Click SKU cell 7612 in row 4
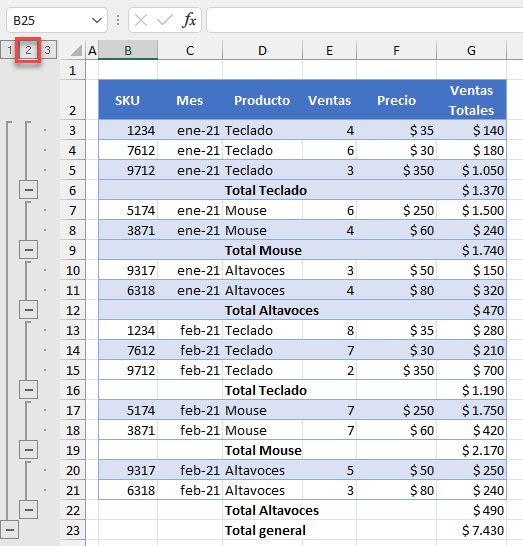The width and height of the screenshot is (523, 546). tap(128, 150)
